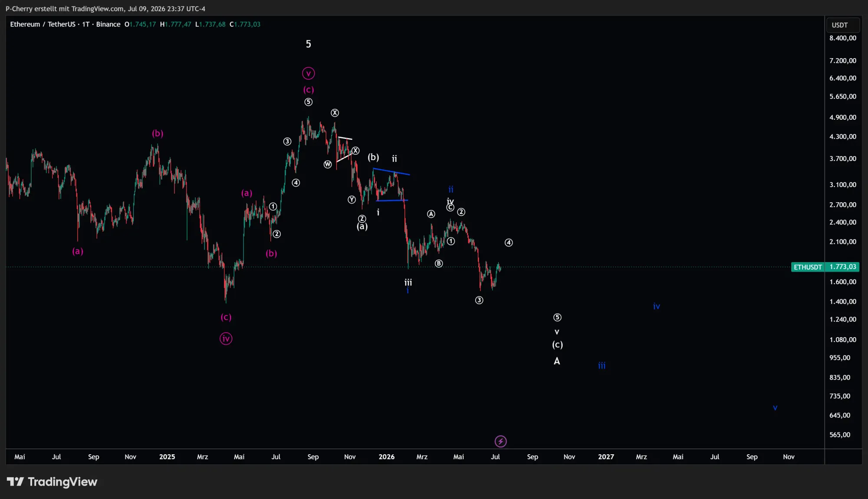Viewport: 868px width, 499px height.
Task: Click the 1.400,00 price axis label
Action: pos(842,302)
